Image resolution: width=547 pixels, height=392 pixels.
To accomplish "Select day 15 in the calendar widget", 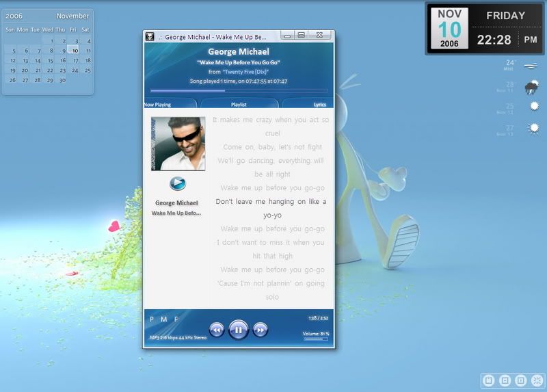I will pyautogui.click(x=50, y=61).
